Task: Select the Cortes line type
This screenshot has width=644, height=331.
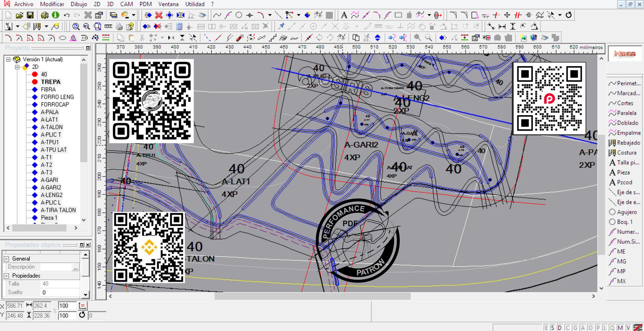Action: (621, 103)
